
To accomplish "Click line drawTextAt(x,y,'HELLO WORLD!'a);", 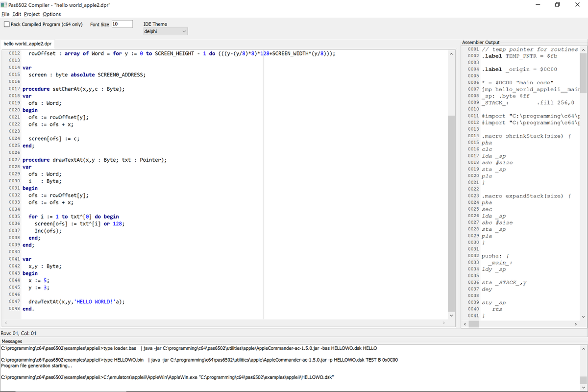I will [x=76, y=302].
